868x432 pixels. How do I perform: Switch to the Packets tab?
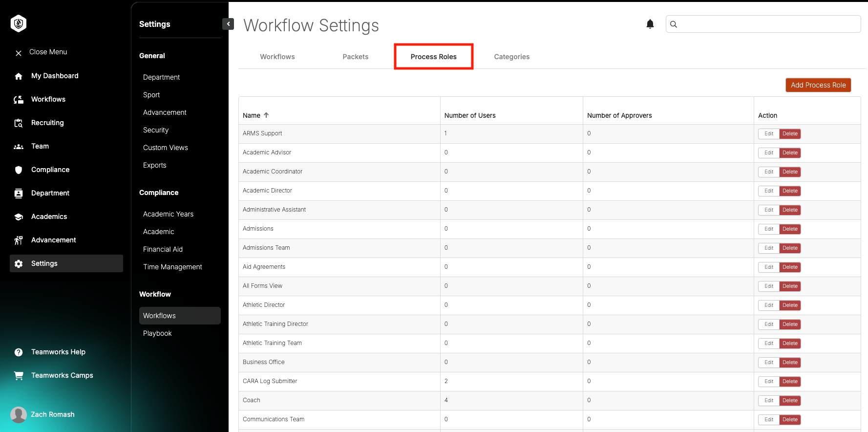point(356,57)
